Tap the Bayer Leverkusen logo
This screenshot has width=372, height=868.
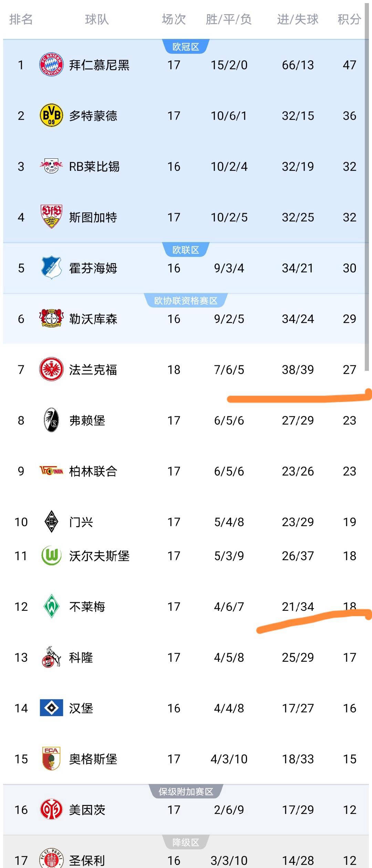click(51, 318)
